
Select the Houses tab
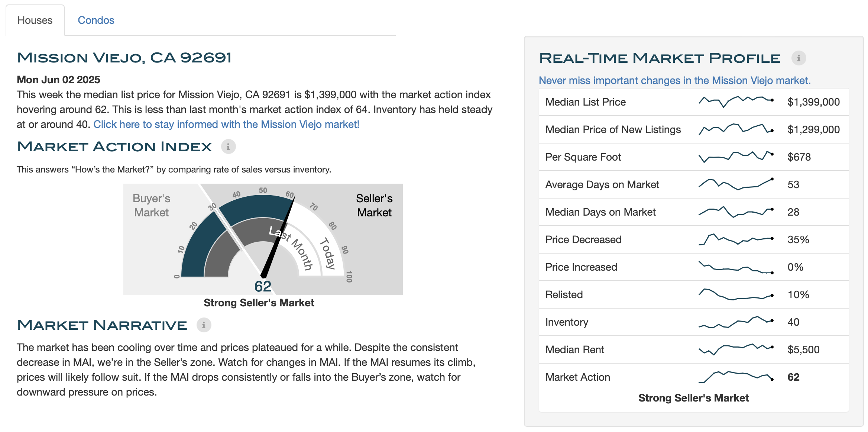(35, 20)
